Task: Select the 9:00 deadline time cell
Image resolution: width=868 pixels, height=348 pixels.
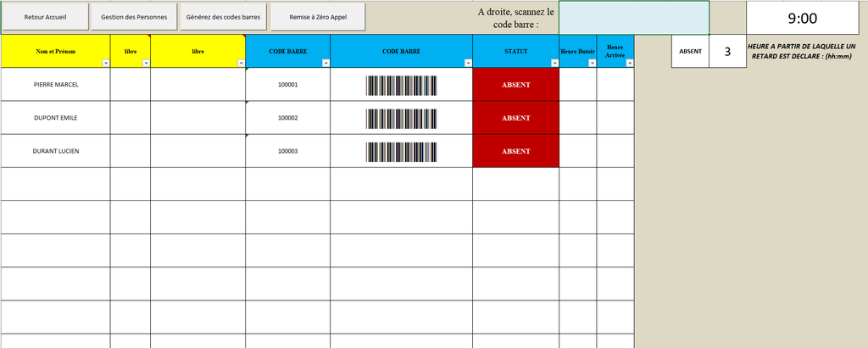Action: click(802, 19)
